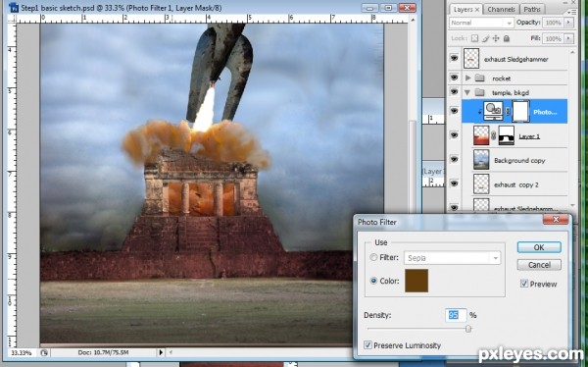Open the brown Color swatch picker

tap(416, 281)
